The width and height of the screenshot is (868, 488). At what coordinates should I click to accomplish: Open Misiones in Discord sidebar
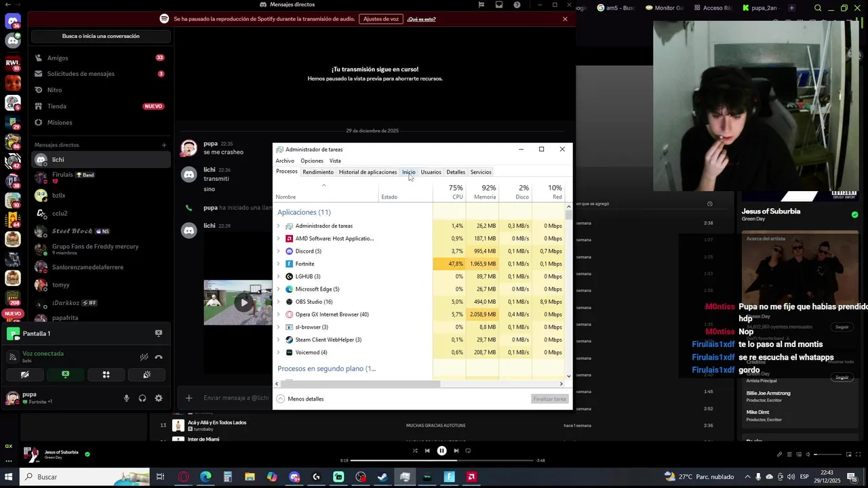(x=100, y=122)
